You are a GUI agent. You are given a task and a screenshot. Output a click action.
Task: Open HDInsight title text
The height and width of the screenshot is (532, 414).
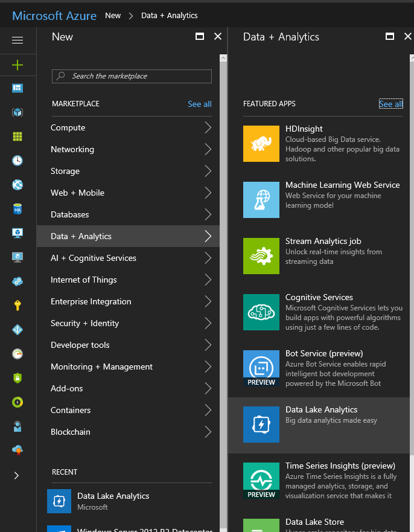click(x=304, y=129)
